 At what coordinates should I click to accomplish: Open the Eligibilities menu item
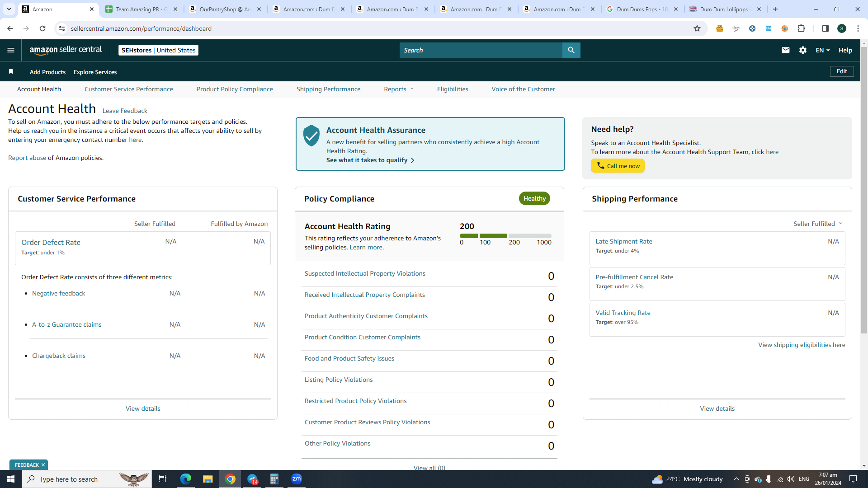(x=453, y=89)
